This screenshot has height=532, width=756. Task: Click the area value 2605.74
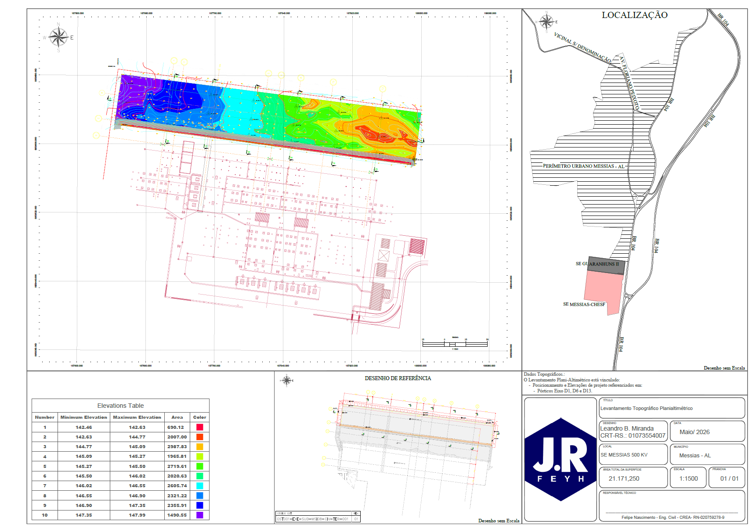pos(177,485)
